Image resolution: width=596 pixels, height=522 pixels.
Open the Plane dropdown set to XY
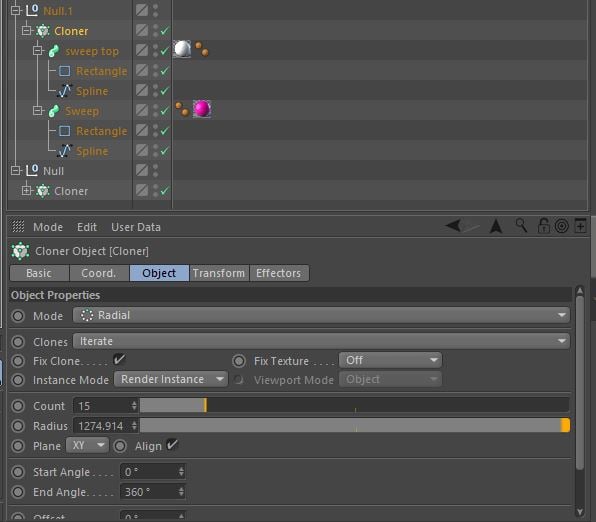coord(87,445)
